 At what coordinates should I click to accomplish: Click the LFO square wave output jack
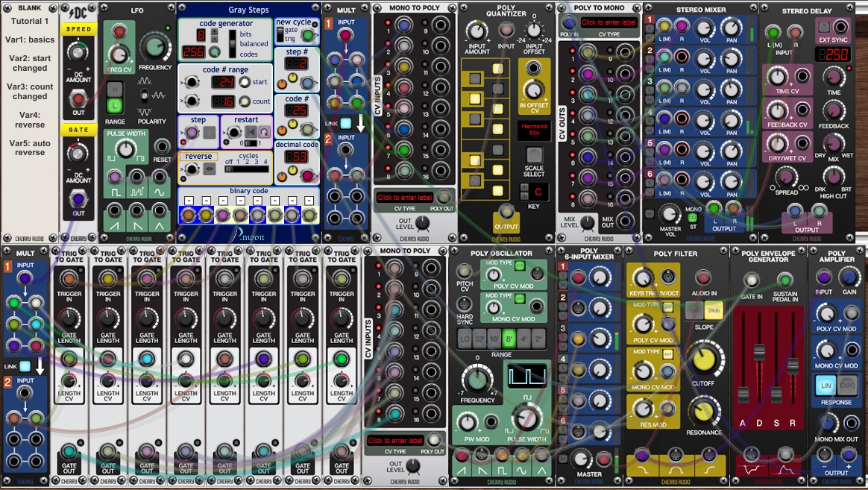115,177
